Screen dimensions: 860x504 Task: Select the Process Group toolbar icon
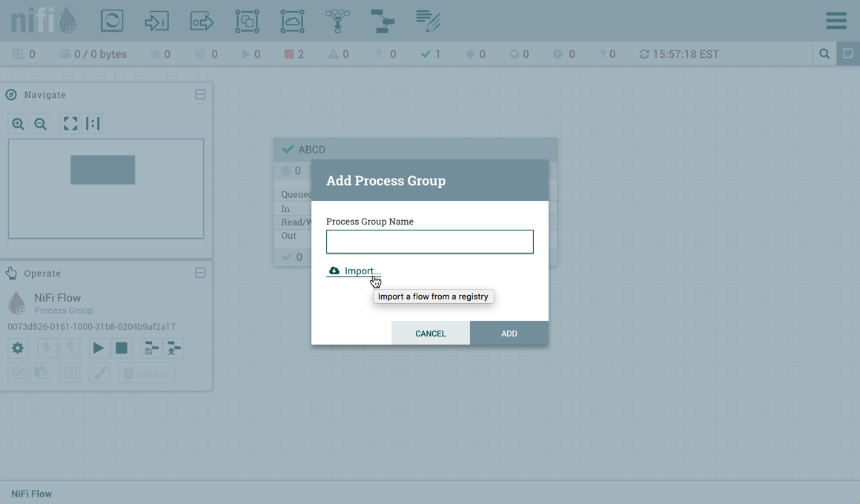pos(247,21)
